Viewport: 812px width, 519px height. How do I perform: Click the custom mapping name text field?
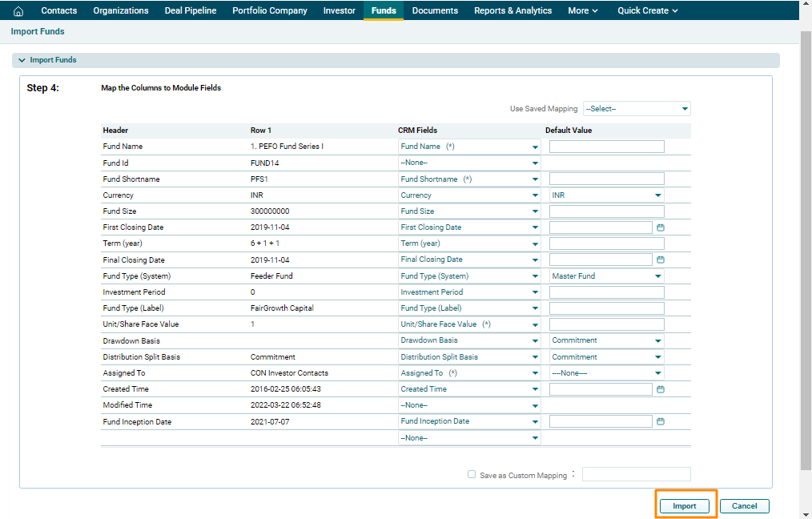[x=636, y=474]
